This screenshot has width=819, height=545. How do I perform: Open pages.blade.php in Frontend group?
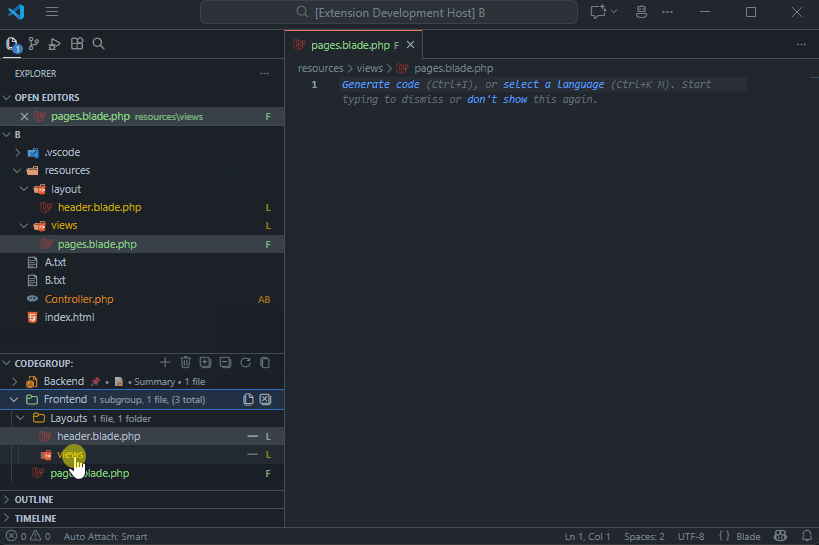(x=90, y=473)
